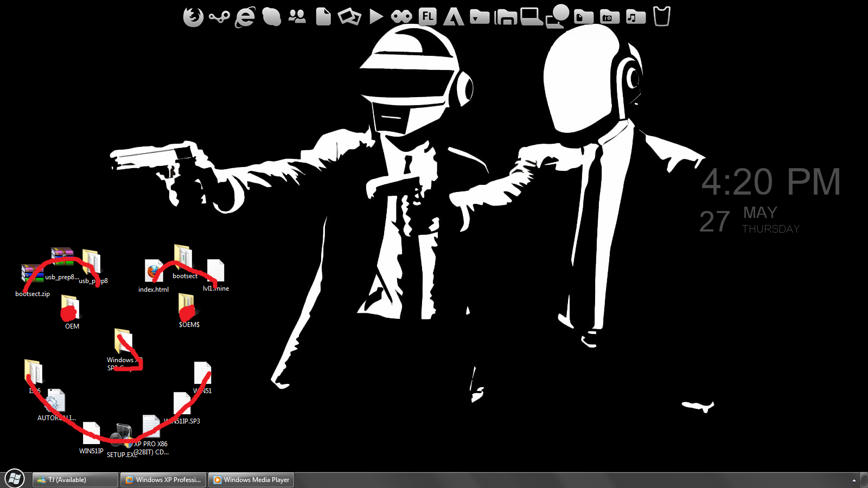Select the bootsect.zip archive on desktop

(x=32, y=280)
